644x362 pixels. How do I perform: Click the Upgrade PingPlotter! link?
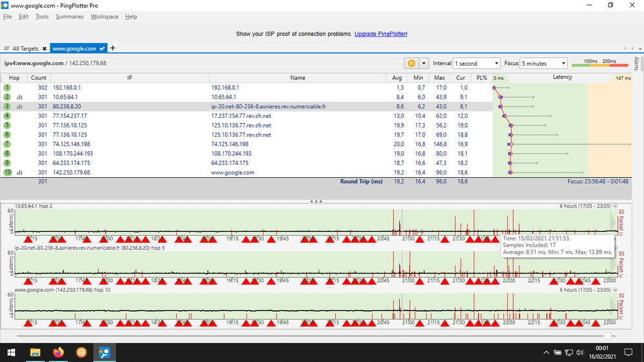[x=381, y=33]
